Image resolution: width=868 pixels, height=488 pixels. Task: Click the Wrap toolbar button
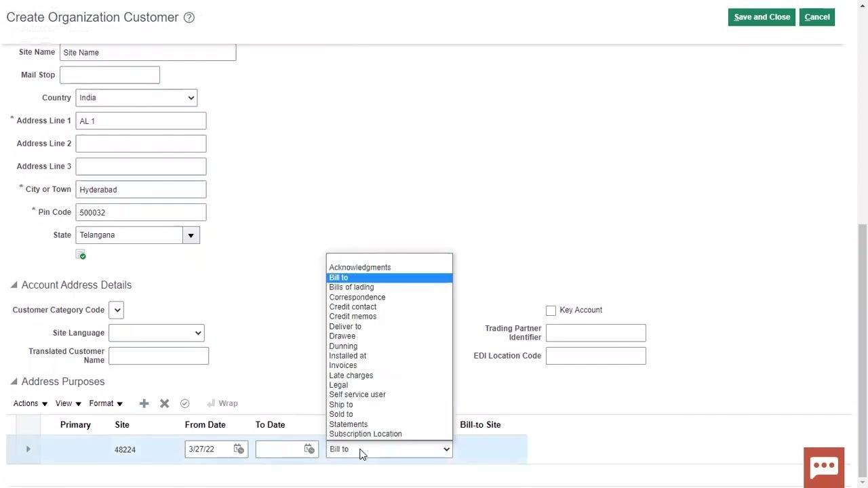pyautogui.click(x=222, y=403)
